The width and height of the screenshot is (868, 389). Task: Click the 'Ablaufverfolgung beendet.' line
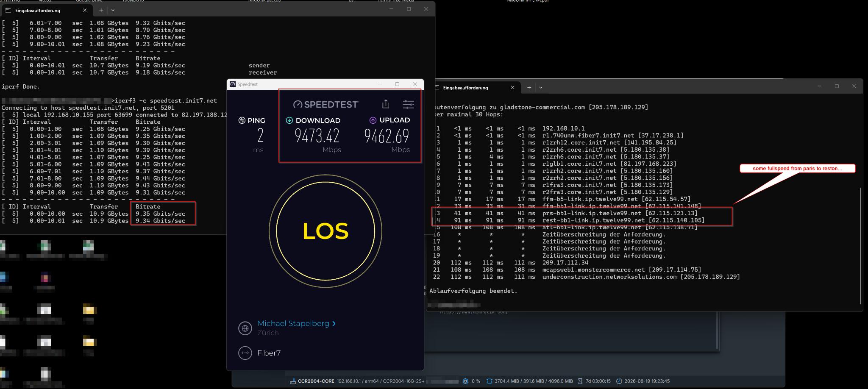point(473,291)
